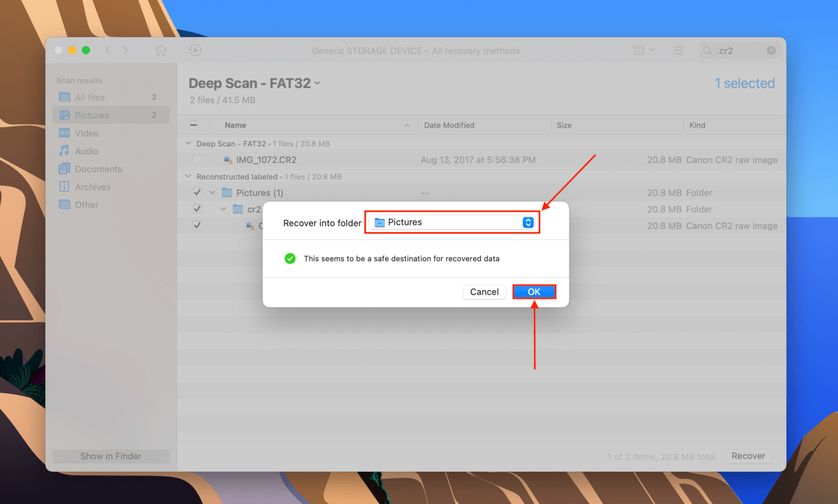Collapse the Deep Scan - FAT32 group
This screenshot has width=838, height=504.
point(189,144)
